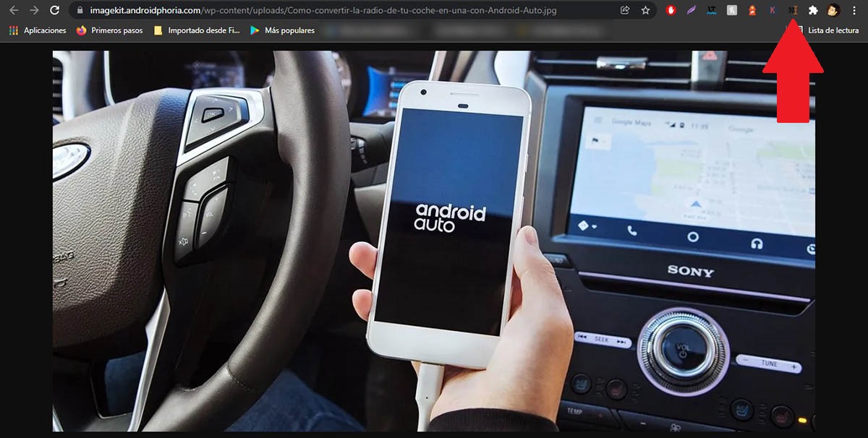Click the red stop-hand ad blocker extension
868x438 pixels.
(671, 10)
